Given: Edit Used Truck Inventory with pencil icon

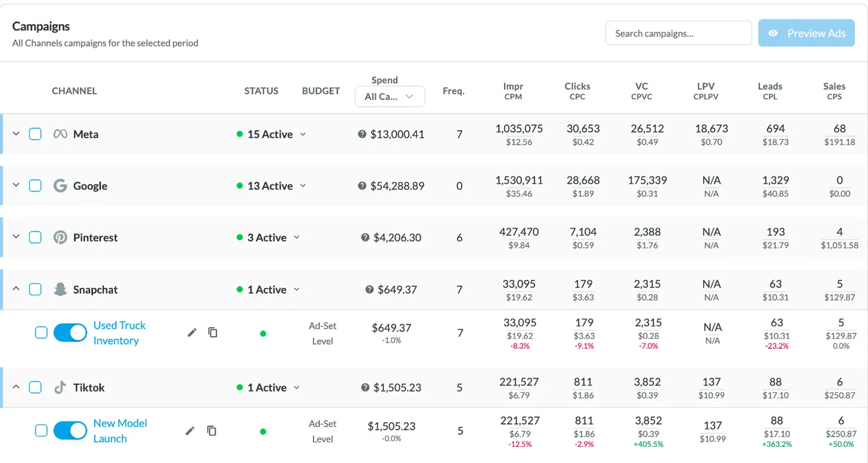Looking at the screenshot, I should [192, 333].
